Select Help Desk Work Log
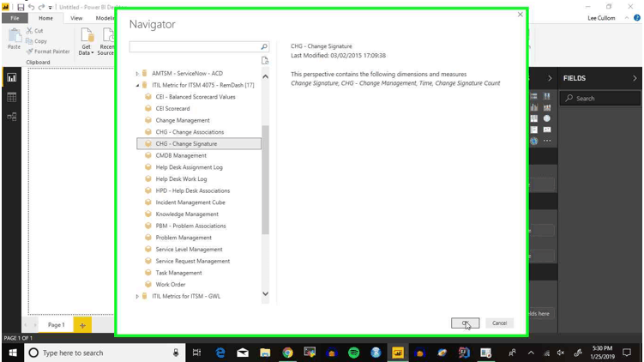Screen dimensions: 644x362 click(x=181, y=179)
